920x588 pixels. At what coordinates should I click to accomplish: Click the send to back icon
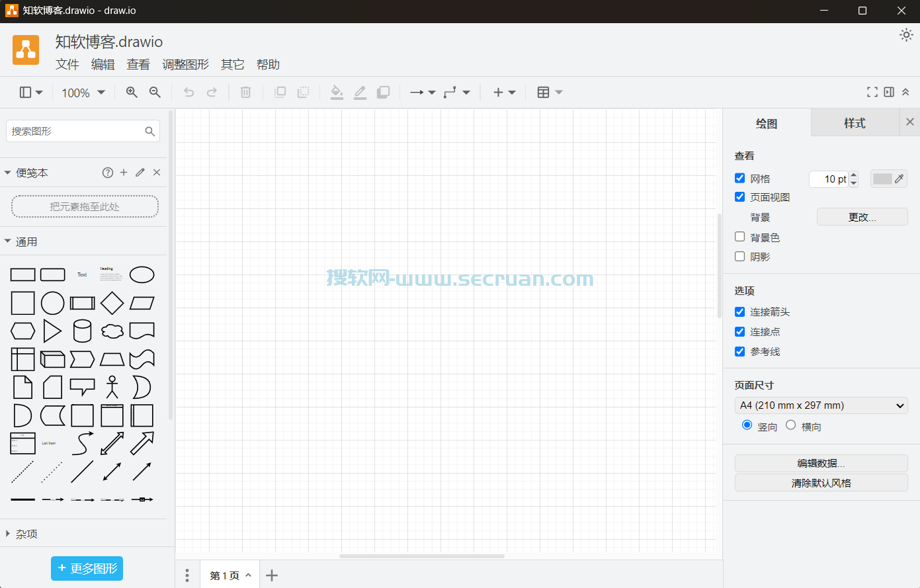click(x=304, y=93)
